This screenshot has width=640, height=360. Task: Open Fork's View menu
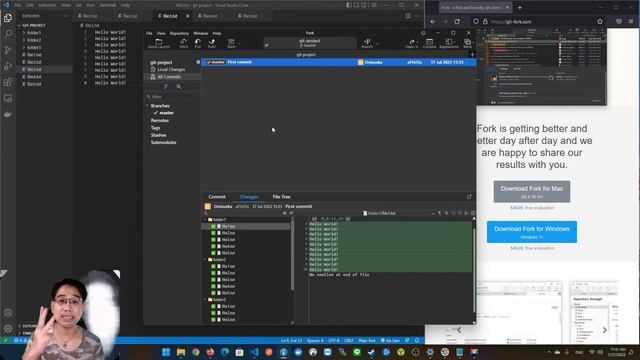pyautogui.click(x=161, y=33)
